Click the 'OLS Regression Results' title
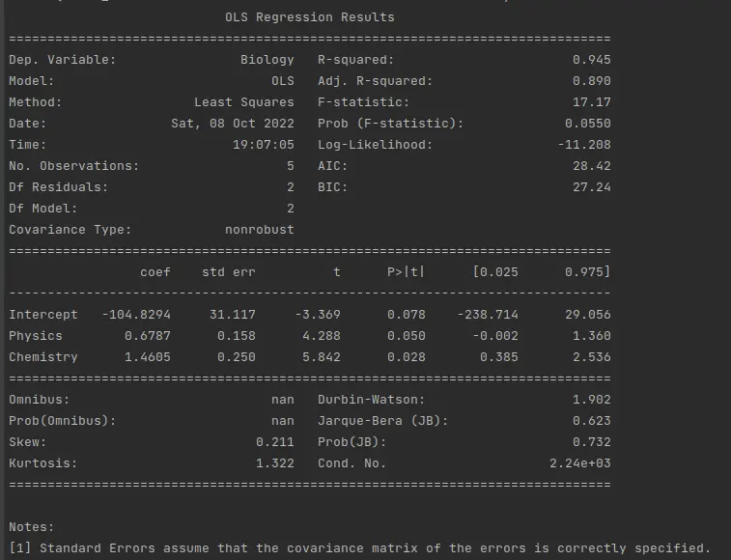Screen dimensions: 731x560 point(310,17)
